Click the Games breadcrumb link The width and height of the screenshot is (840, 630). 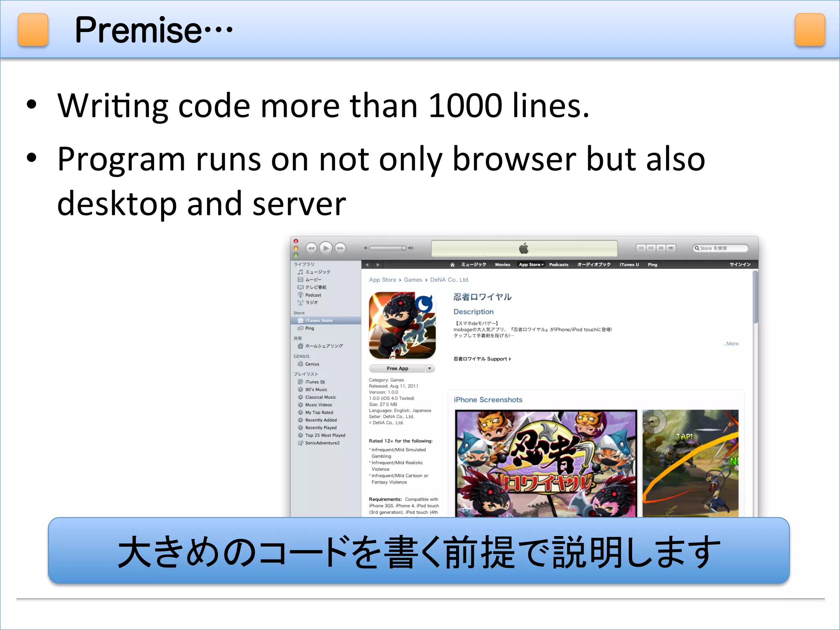click(413, 280)
